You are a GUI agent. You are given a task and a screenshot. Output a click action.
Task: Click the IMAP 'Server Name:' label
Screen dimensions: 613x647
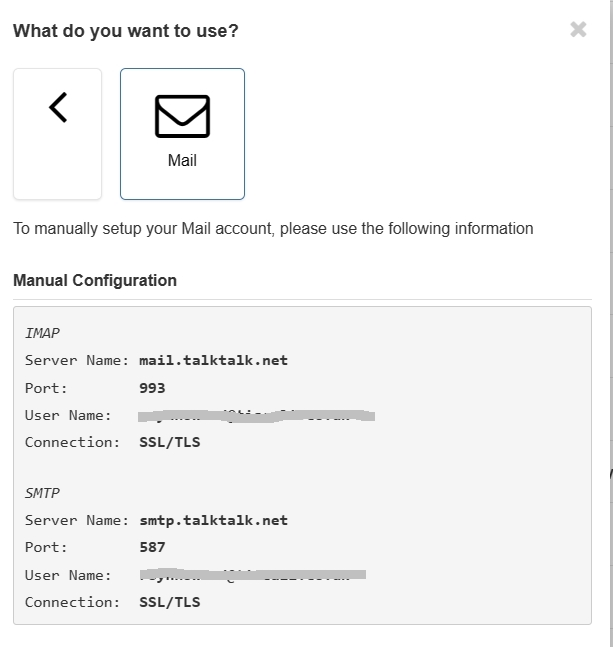pos(77,360)
